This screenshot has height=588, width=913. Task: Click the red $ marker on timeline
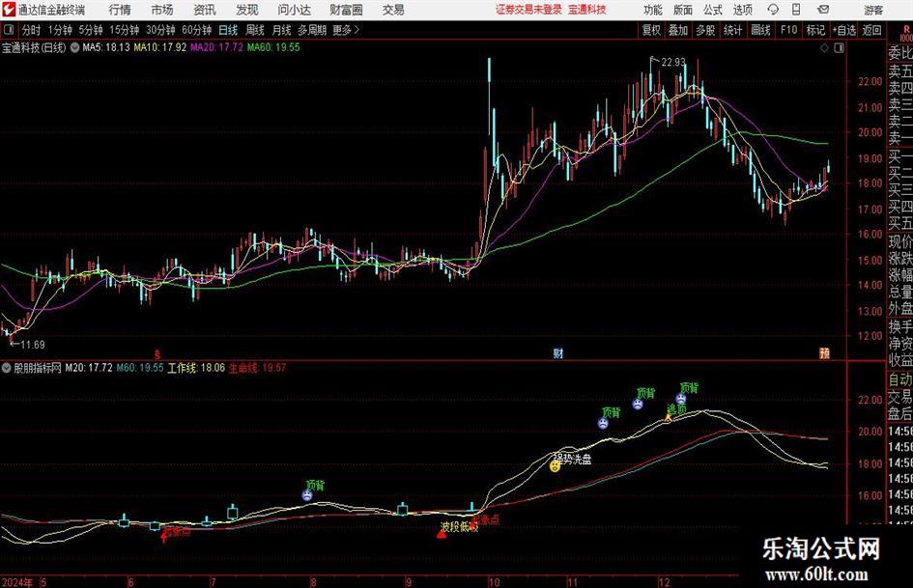click(157, 353)
